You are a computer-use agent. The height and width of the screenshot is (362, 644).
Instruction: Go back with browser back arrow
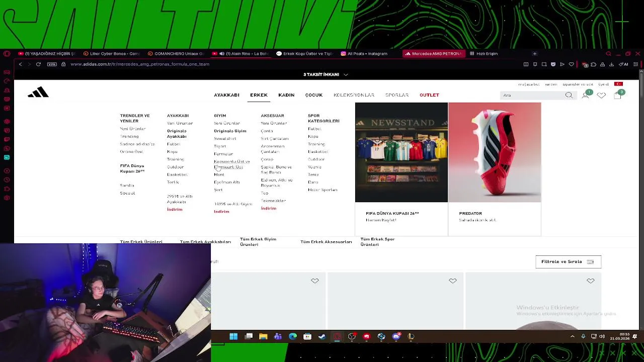pyautogui.click(x=20, y=64)
